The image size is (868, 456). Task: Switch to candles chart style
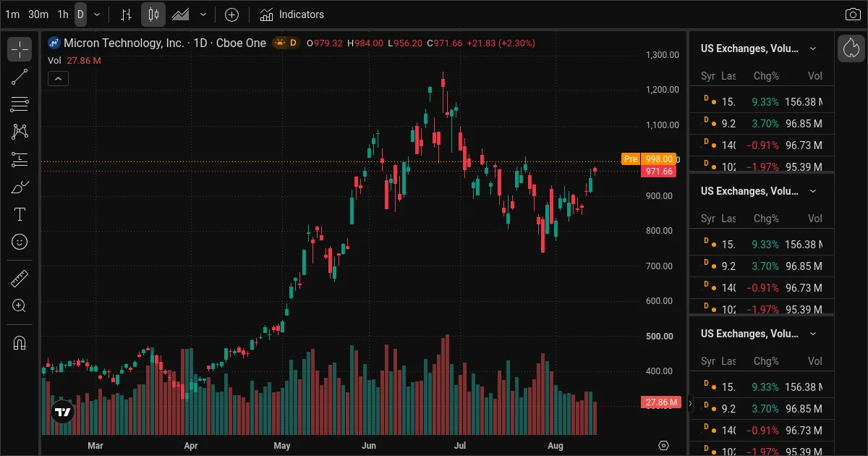point(153,14)
